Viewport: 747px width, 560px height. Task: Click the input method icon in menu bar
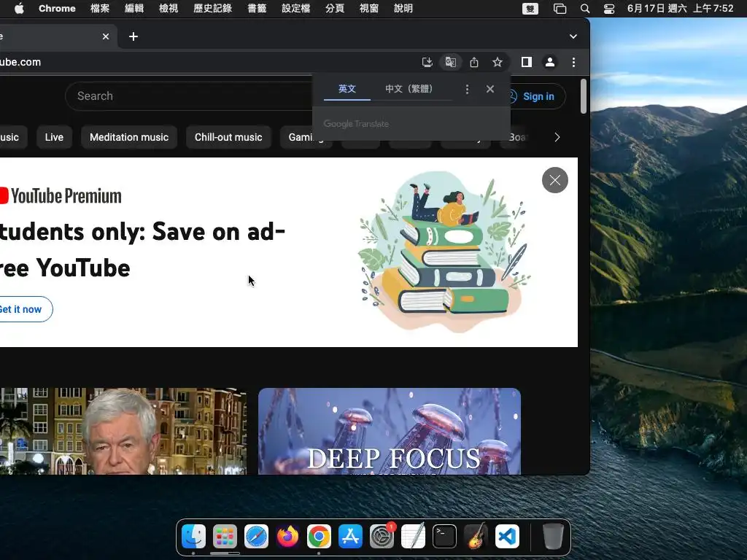tap(530, 9)
